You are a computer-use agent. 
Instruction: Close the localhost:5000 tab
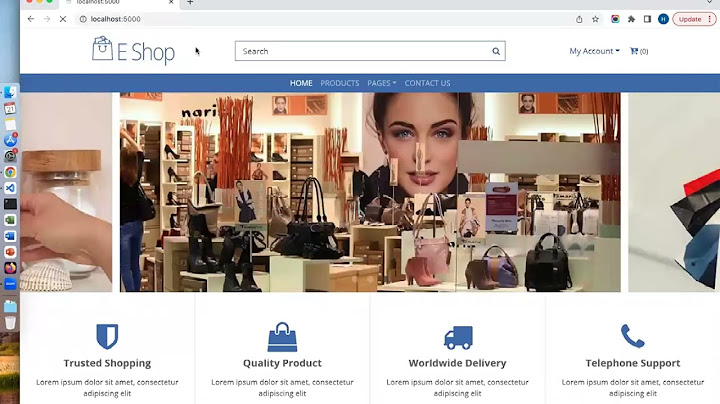(x=171, y=2)
